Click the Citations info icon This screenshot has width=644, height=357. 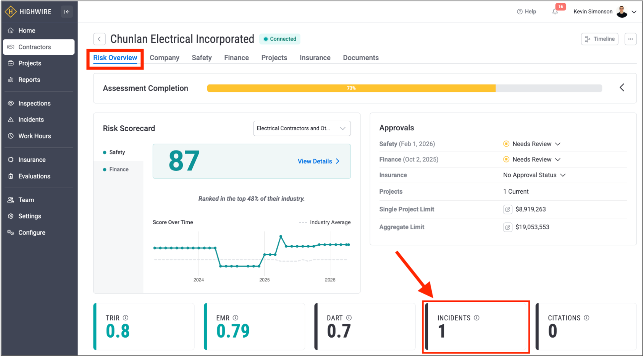pos(587,318)
